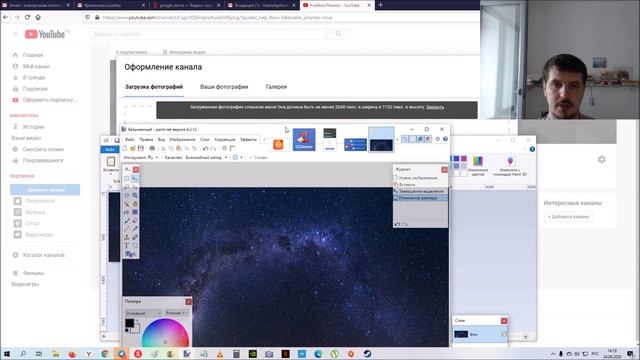Select the Загрузка фотографий tab
The width and height of the screenshot is (640, 360).
154,87
